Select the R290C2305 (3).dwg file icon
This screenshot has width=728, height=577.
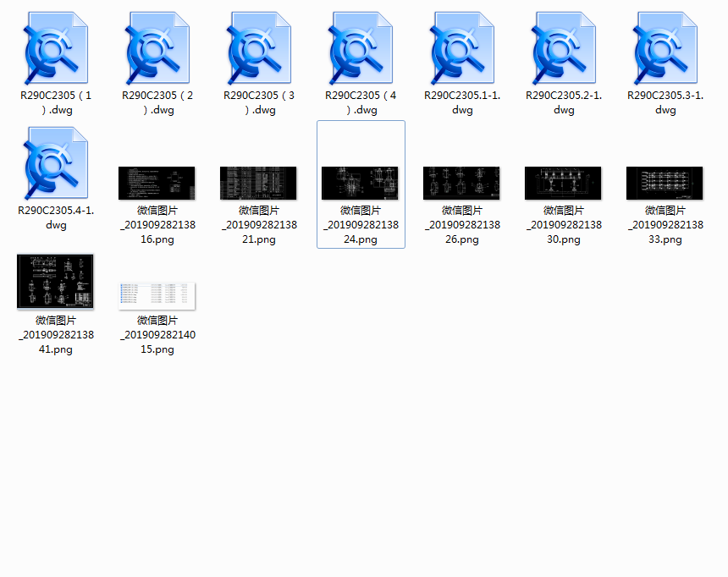click(259, 48)
